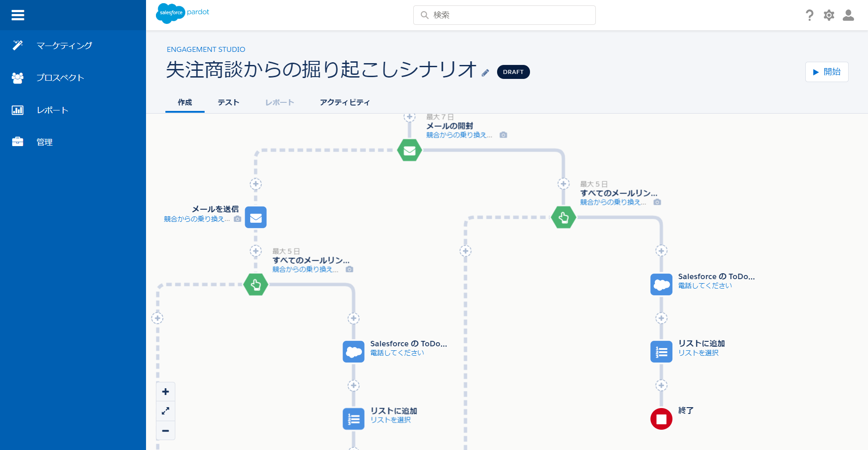Open the user profile icon
The width and height of the screenshot is (868, 450).
click(x=848, y=15)
